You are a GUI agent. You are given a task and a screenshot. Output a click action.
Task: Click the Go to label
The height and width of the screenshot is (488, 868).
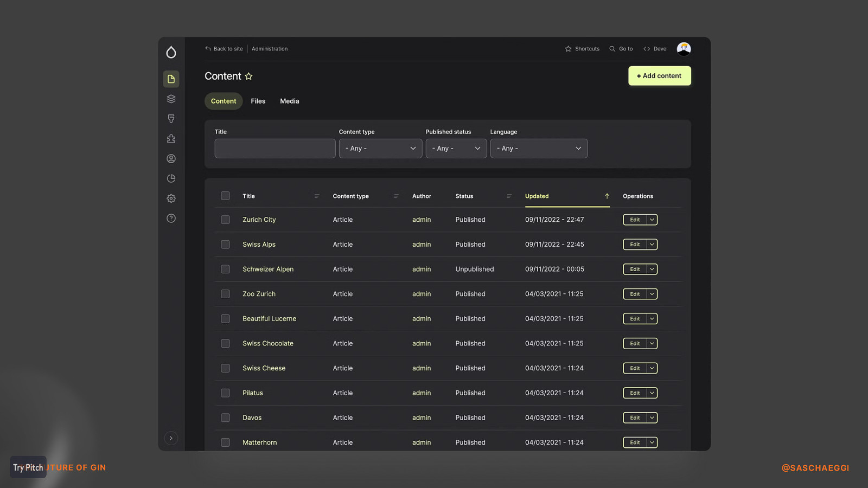tap(626, 49)
